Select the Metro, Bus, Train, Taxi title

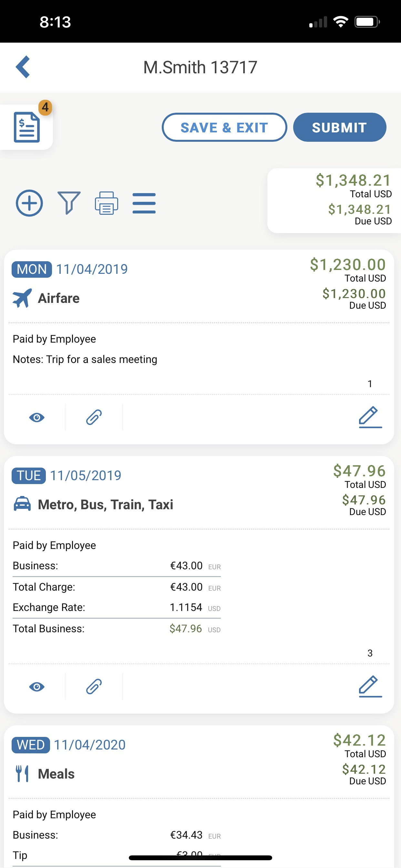[x=106, y=505]
